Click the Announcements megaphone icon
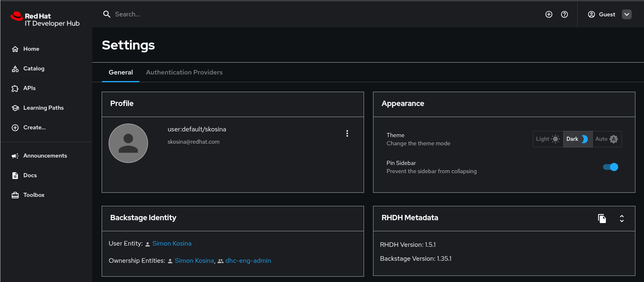 pos(15,156)
